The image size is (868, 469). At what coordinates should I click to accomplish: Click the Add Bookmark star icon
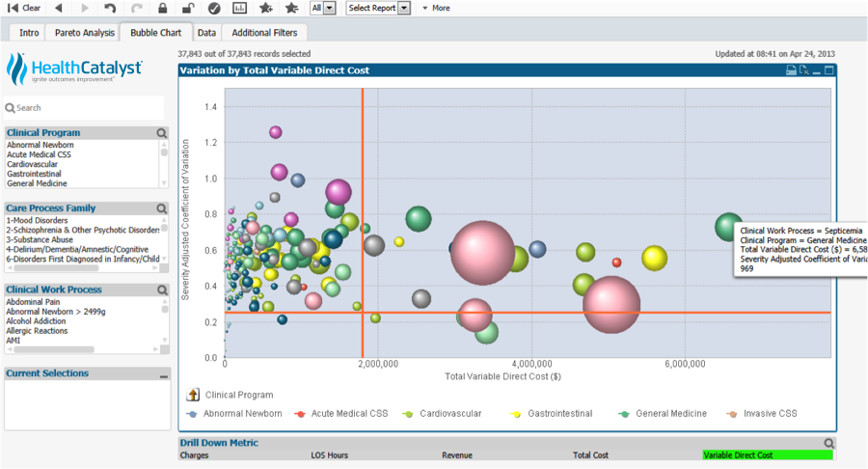click(x=266, y=8)
